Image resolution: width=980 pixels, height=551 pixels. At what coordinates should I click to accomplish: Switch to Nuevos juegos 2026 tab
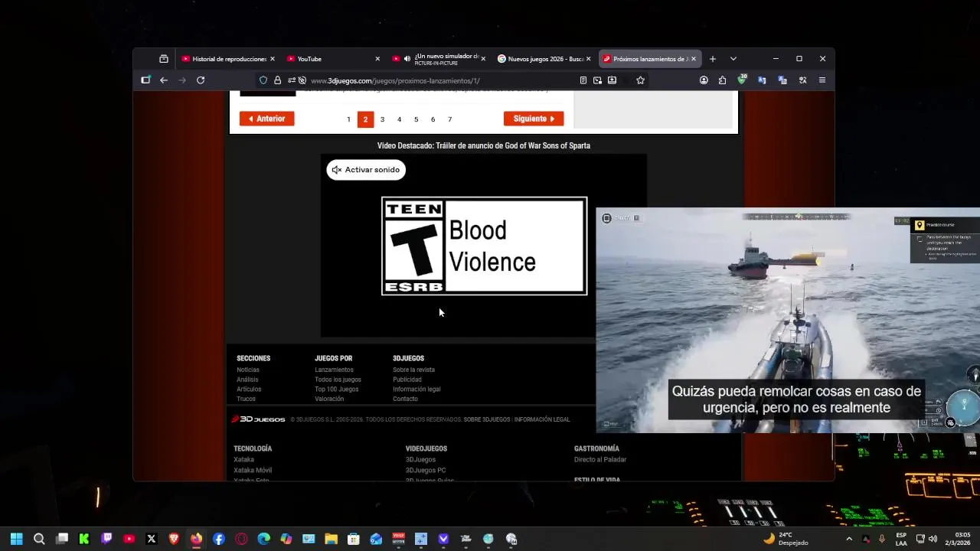pos(544,59)
